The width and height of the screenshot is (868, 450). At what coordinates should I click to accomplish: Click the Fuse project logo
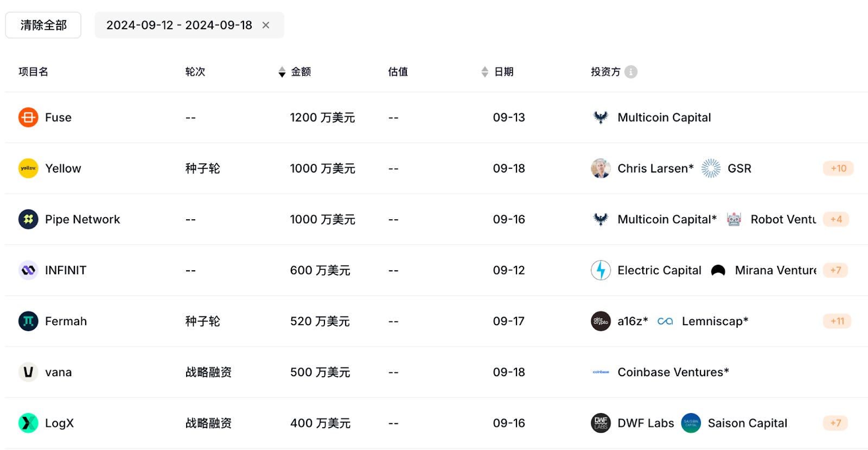[x=28, y=117]
